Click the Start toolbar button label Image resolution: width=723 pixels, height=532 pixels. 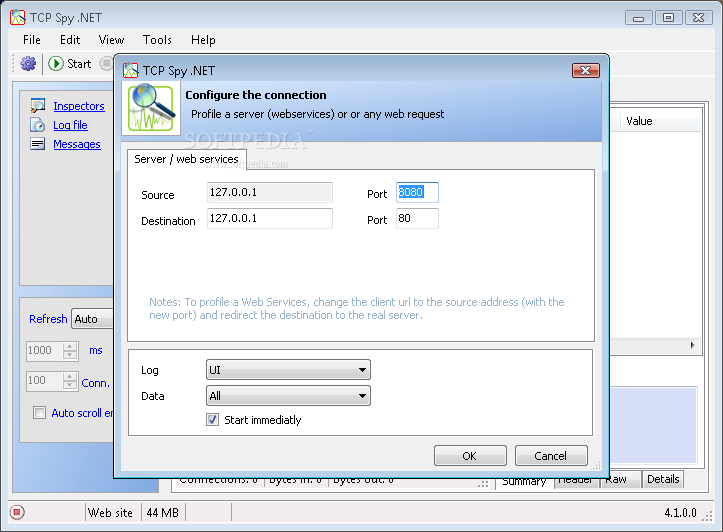point(79,64)
